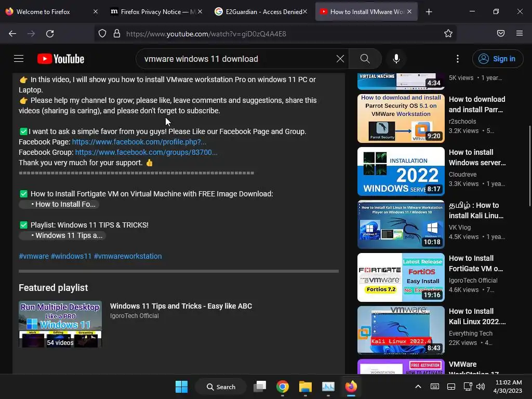The height and width of the screenshot is (399, 532).
Task: Open the Facebook Page profile link
Action: point(139,142)
